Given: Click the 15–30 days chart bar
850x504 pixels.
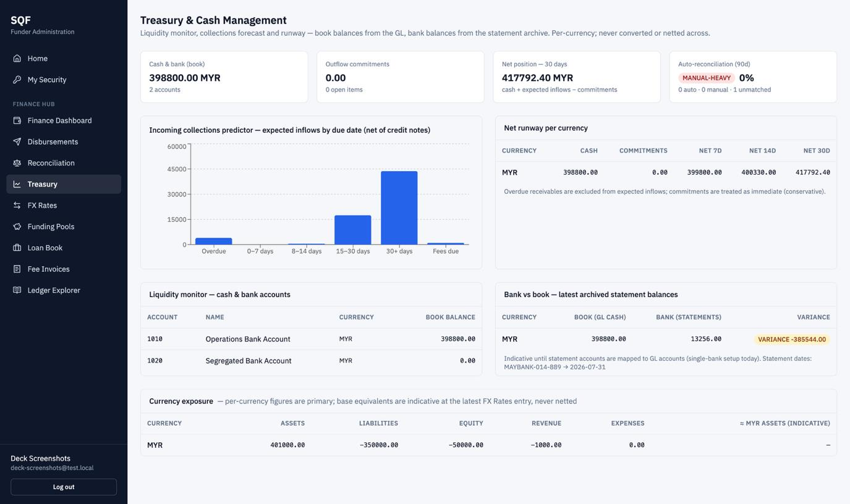Looking at the screenshot, I should pos(353,230).
